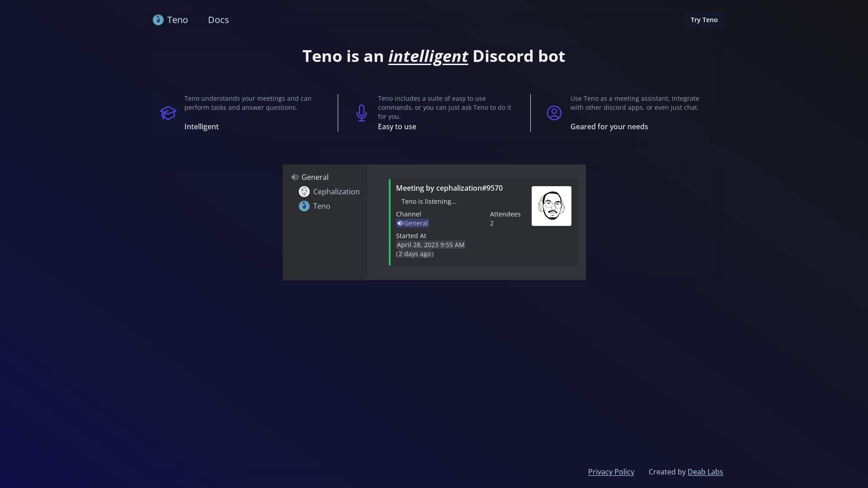Click the profile icon above Geared for your needs
This screenshot has width=868, height=488.
pyautogui.click(x=554, y=113)
